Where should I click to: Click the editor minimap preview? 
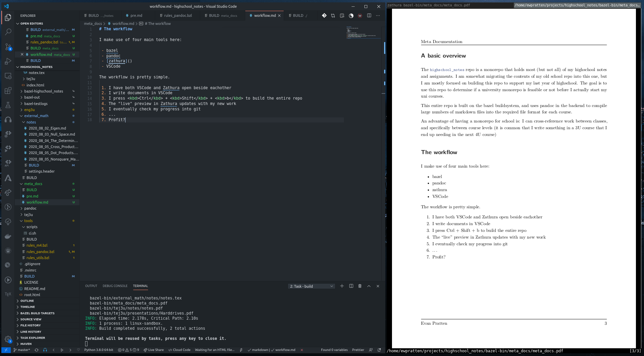[x=364, y=33]
